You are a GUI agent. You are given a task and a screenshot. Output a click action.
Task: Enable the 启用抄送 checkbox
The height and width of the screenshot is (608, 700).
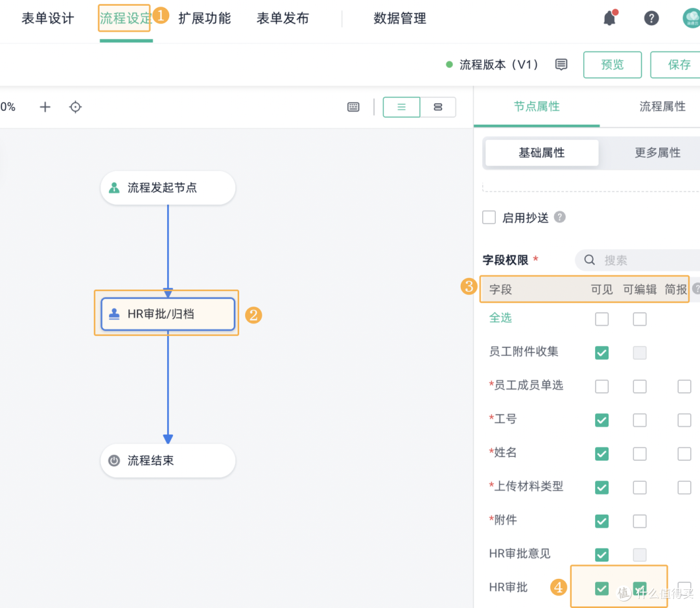pos(489,217)
